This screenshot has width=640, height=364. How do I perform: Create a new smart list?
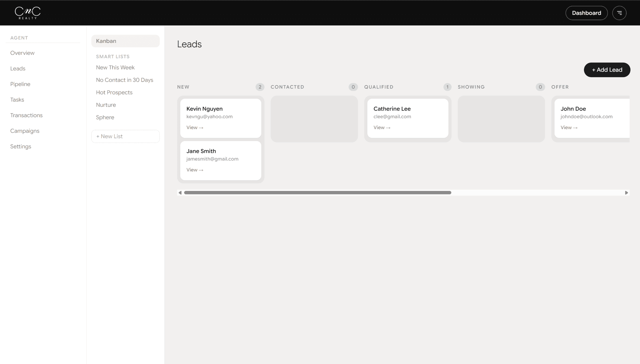(125, 136)
